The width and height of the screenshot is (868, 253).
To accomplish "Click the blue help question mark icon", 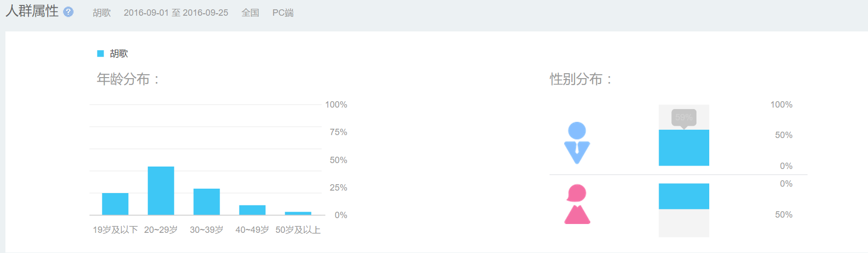I will 68,12.
